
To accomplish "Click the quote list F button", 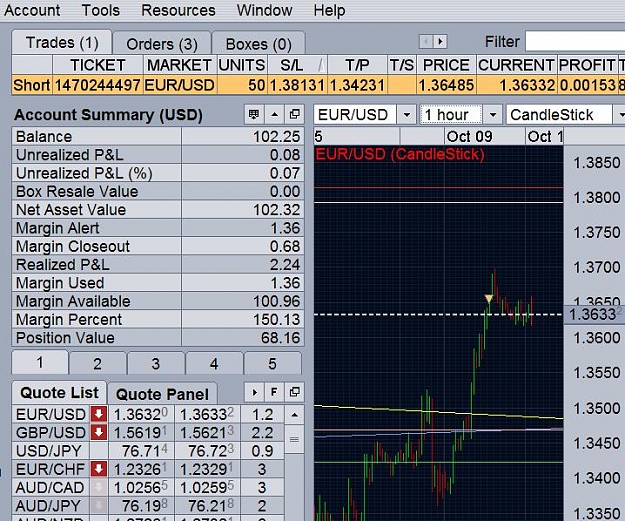I will [x=274, y=392].
